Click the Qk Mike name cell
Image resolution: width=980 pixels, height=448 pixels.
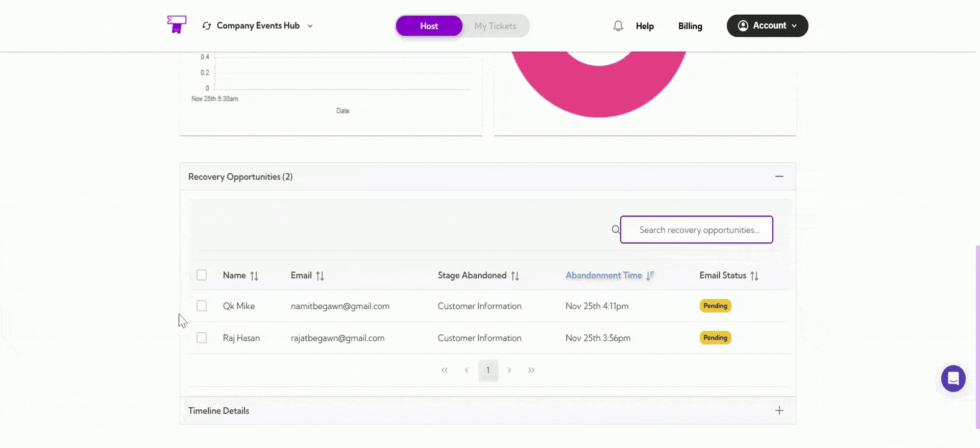coord(239,306)
